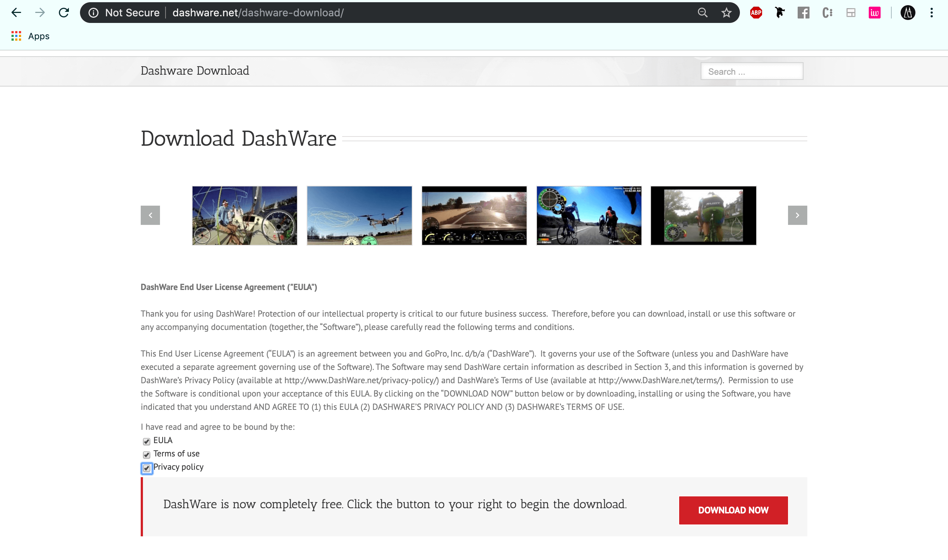Open the Adblock Plus extension
This screenshot has height=560, width=948.
click(757, 13)
